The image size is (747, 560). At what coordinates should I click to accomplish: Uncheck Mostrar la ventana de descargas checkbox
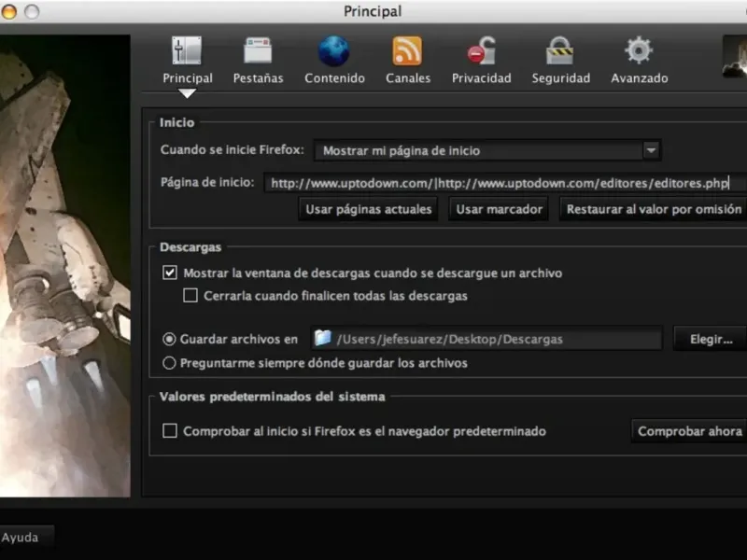click(x=170, y=273)
